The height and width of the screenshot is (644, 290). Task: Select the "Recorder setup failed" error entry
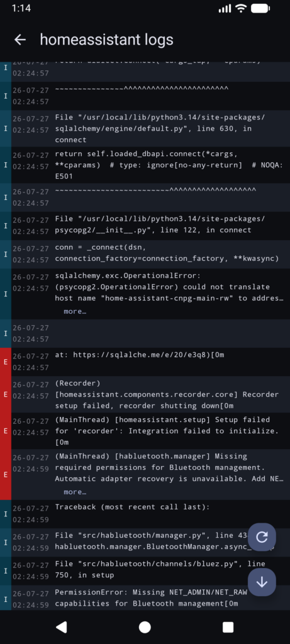(x=145, y=394)
